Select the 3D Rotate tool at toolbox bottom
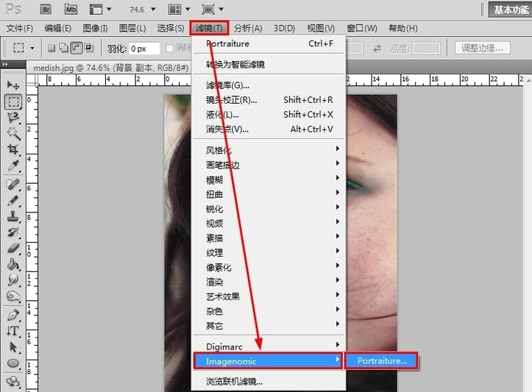 point(13,382)
